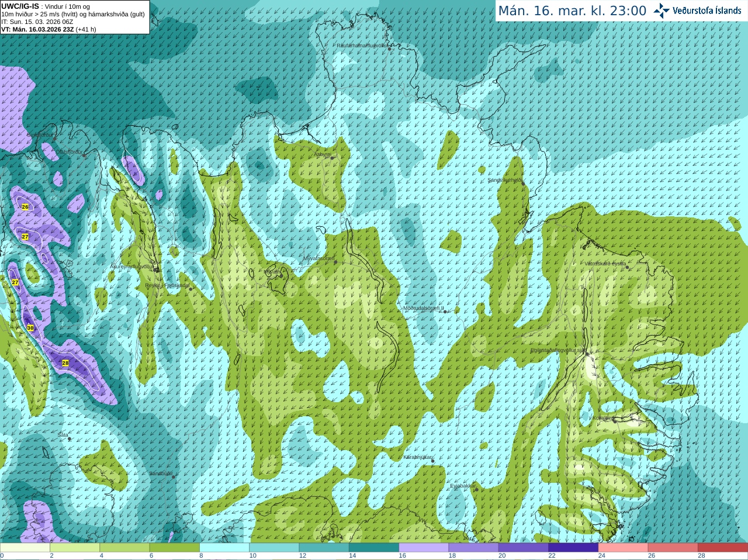Screen dimensions: 748x560
Task: Click the Möðrudalsöræfi II station label
Action: (x=424, y=308)
